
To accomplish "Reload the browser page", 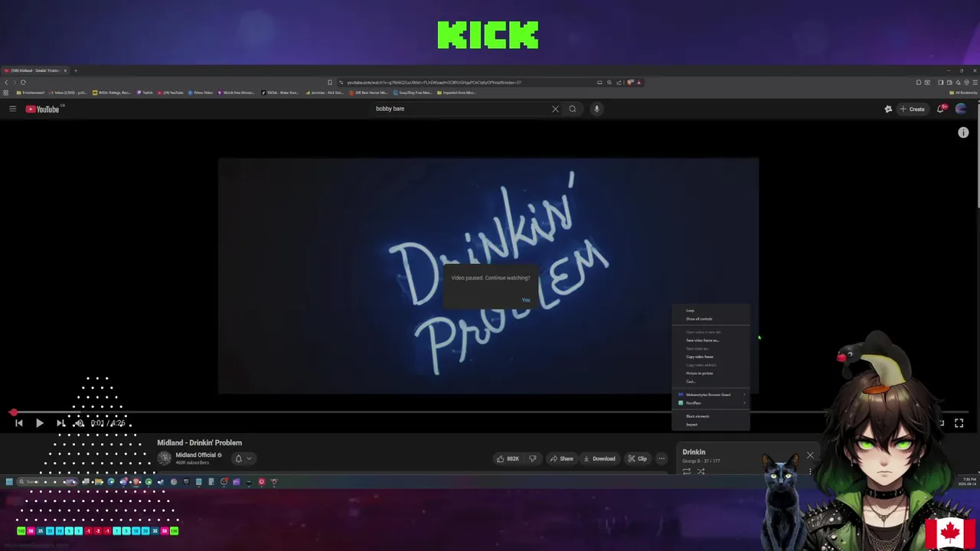I will pyautogui.click(x=23, y=82).
